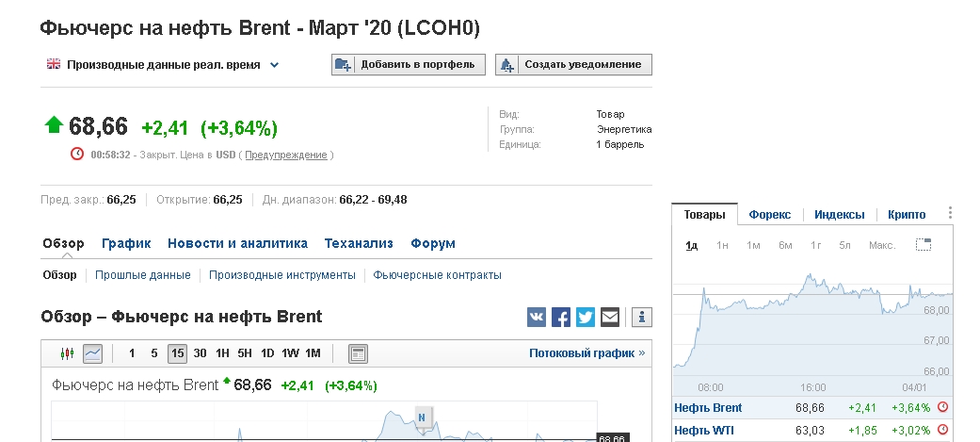Click Добавить в портфель button

tap(409, 64)
